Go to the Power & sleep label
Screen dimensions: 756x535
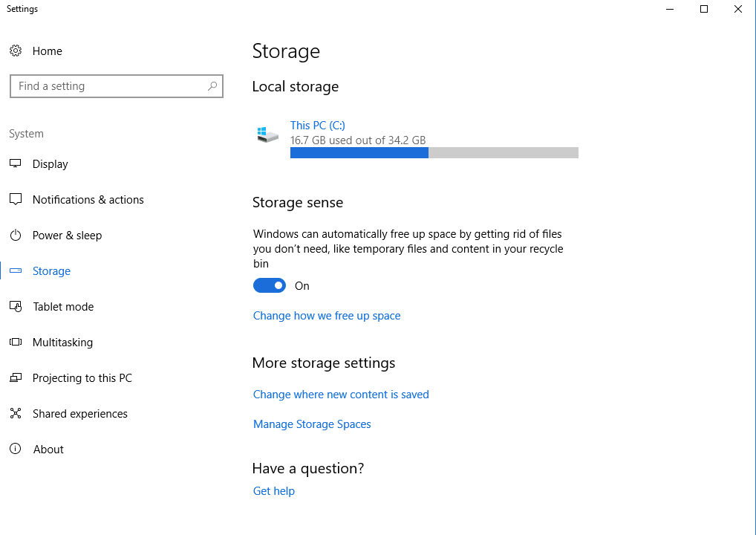click(x=67, y=236)
